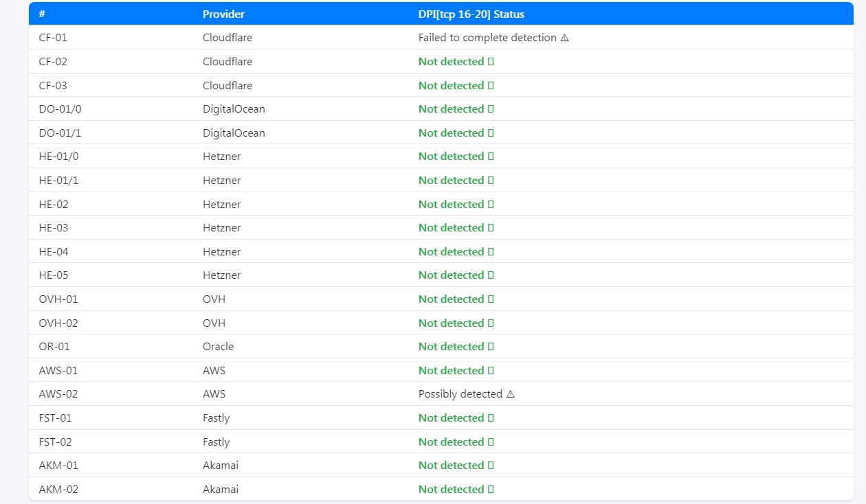Click the # column header

(42, 14)
